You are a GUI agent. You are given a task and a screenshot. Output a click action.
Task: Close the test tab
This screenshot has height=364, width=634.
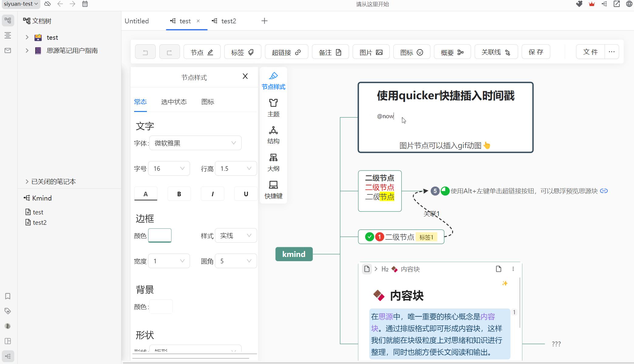point(198,21)
